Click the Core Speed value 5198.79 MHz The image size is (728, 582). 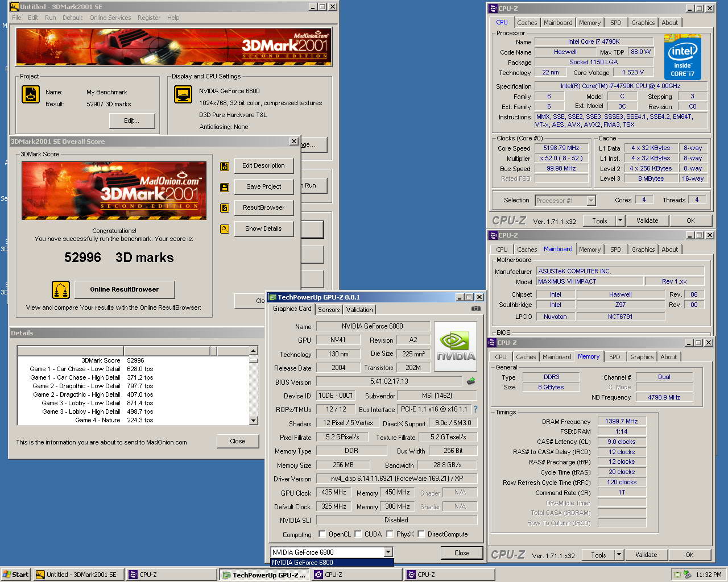pyautogui.click(x=561, y=148)
